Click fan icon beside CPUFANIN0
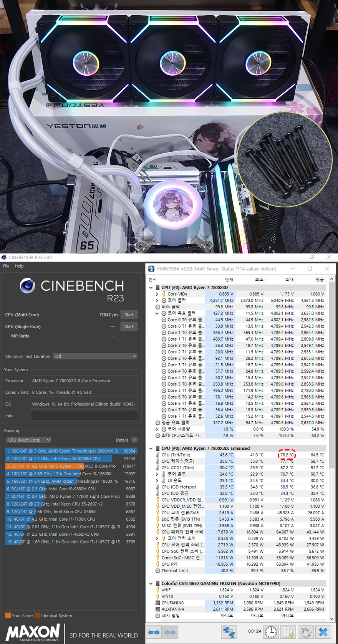 [157, 603]
